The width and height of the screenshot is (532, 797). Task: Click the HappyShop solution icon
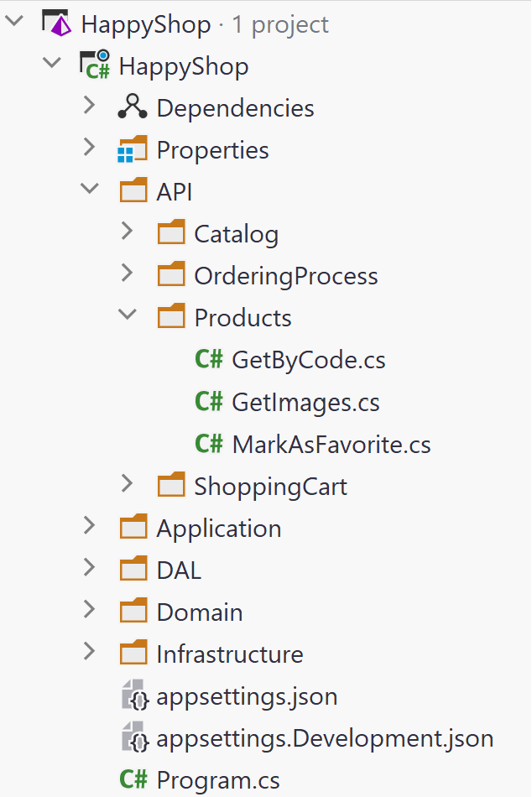[x=56, y=23]
